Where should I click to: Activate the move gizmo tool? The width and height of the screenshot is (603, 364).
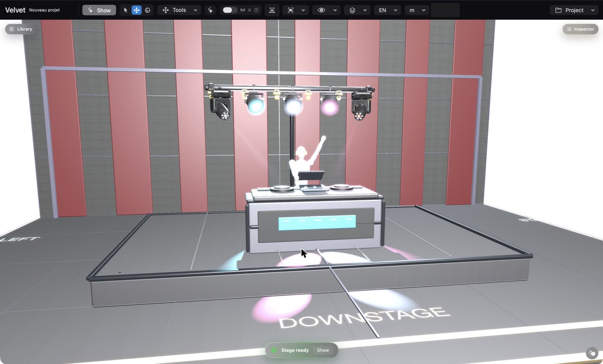[136, 10]
